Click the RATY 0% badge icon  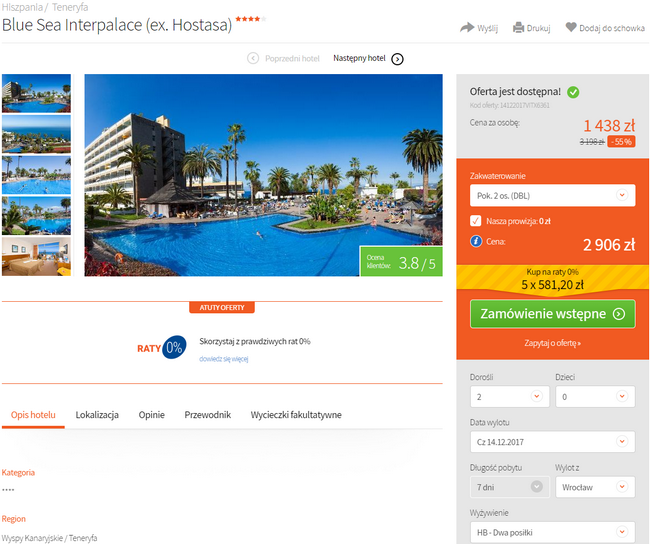162,347
